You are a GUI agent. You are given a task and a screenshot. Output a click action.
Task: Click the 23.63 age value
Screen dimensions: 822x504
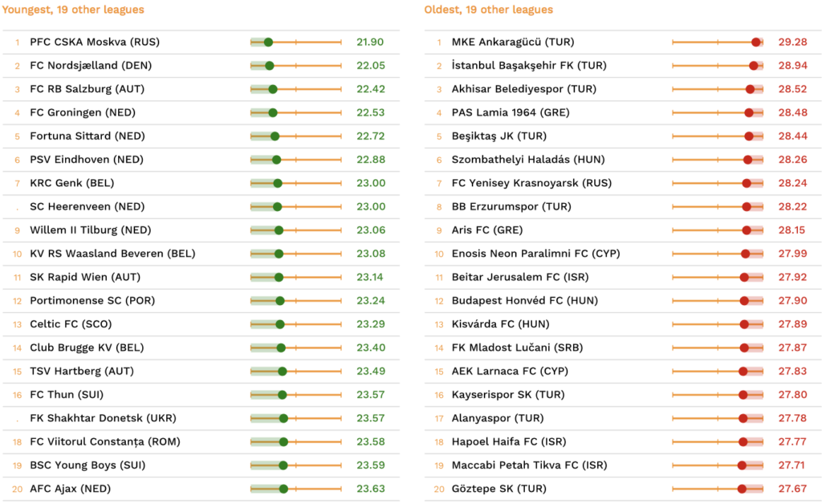click(371, 489)
